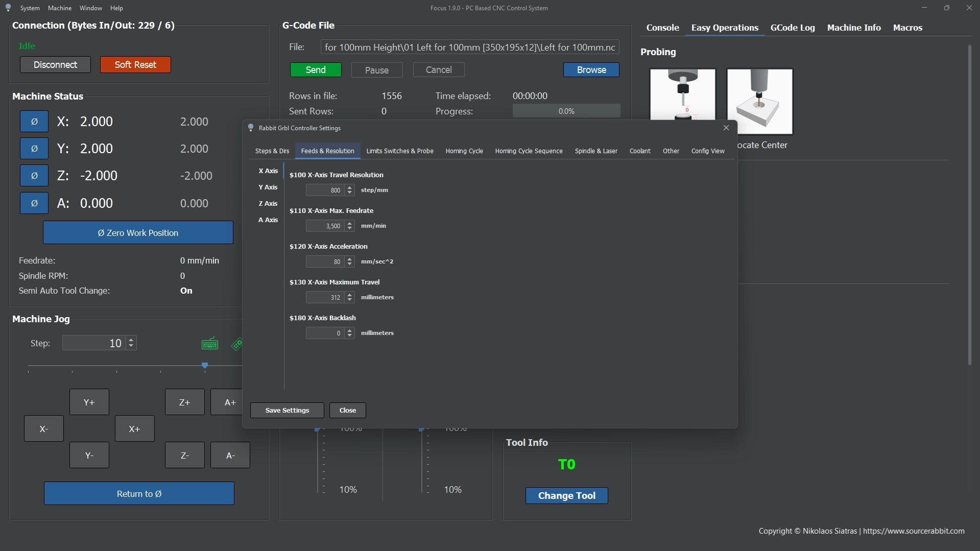Decrease the X-Axis Max Feedrate stepper

tap(350, 228)
